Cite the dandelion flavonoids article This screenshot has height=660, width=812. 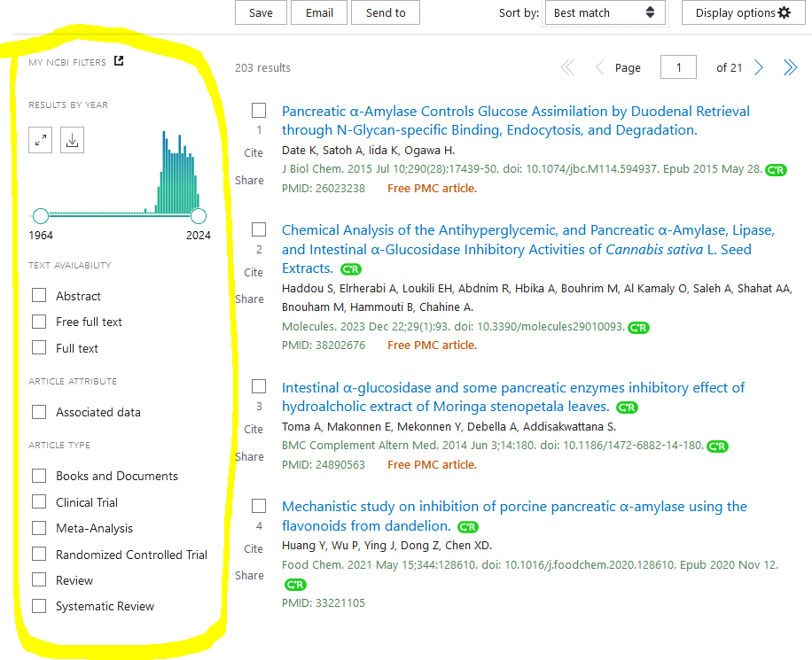(254, 548)
